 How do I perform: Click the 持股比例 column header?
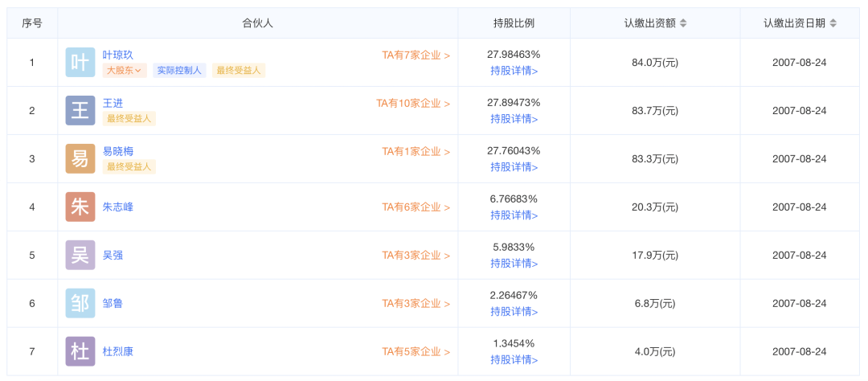[x=514, y=23]
